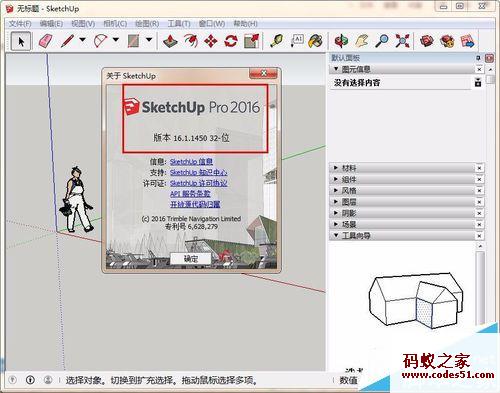Click the tray scrollbar up arrow

click(x=490, y=69)
